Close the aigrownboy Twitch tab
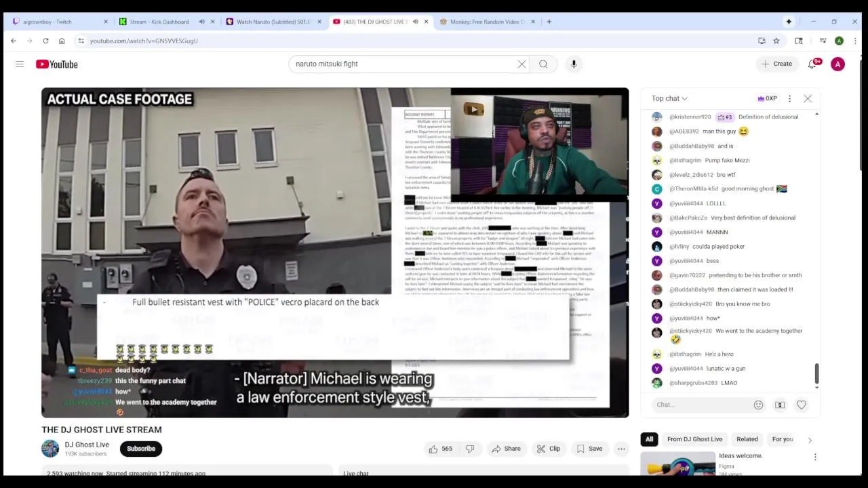The width and height of the screenshot is (868, 488). pos(106,22)
